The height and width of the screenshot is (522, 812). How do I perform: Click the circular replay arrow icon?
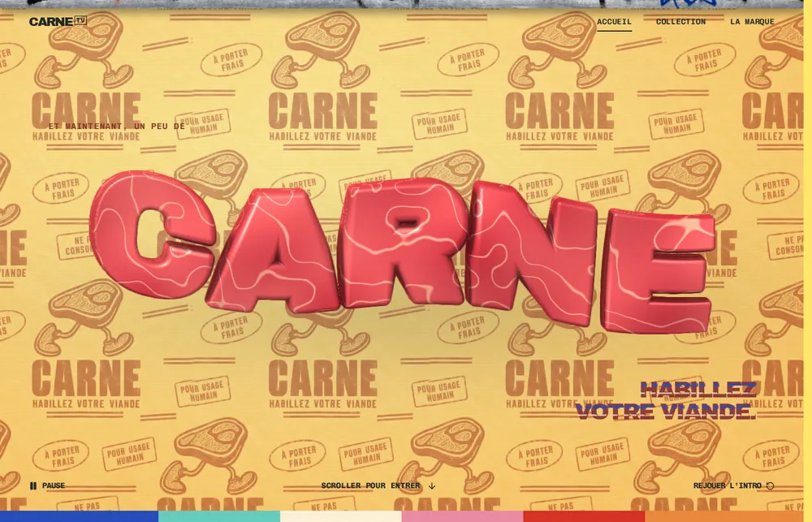(770, 485)
